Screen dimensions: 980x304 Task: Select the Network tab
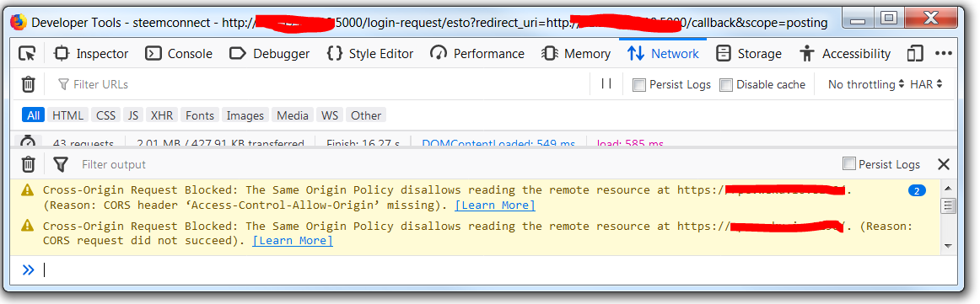coord(663,54)
